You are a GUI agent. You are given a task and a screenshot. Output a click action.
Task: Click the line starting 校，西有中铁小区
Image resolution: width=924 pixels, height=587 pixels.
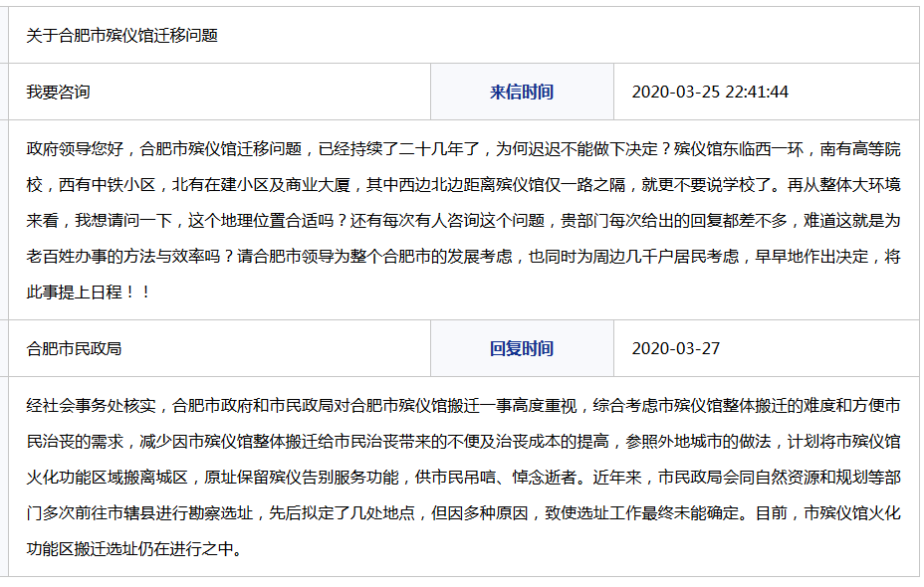463,185
